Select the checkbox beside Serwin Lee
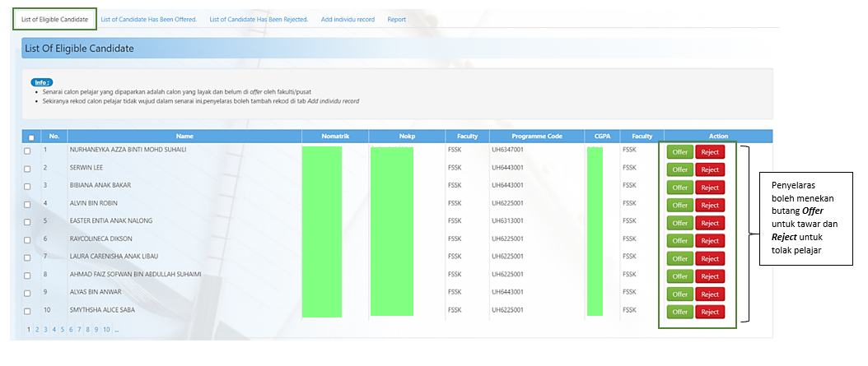The image size is (868, 366). pos(27,169)
